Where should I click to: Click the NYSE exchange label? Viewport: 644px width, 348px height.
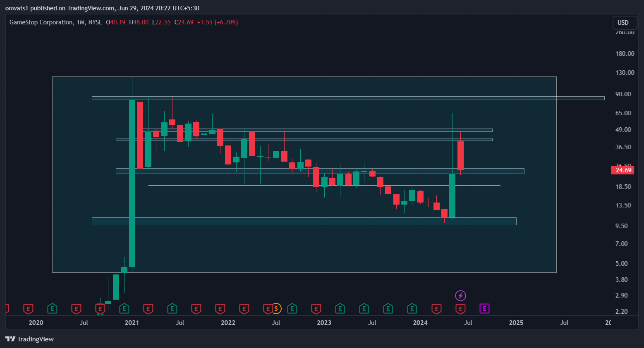(95, 22)
